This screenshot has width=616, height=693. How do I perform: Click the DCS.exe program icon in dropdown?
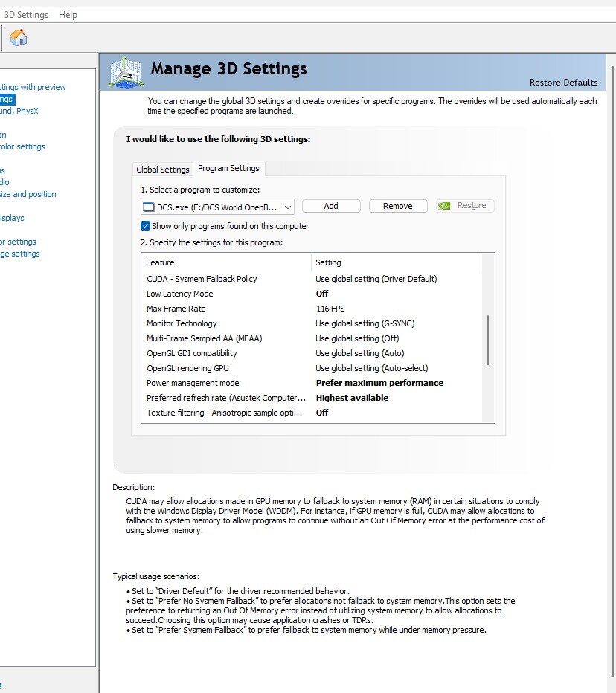tap(149, 207)
